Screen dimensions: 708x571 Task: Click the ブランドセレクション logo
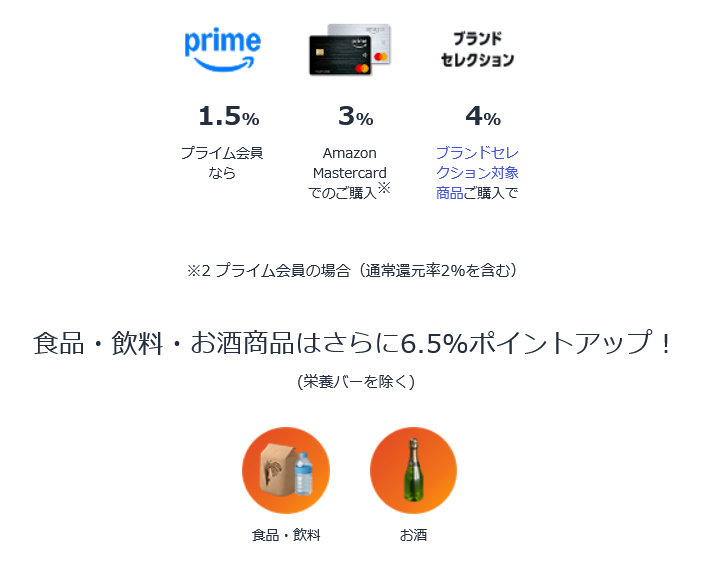(477, 49)
